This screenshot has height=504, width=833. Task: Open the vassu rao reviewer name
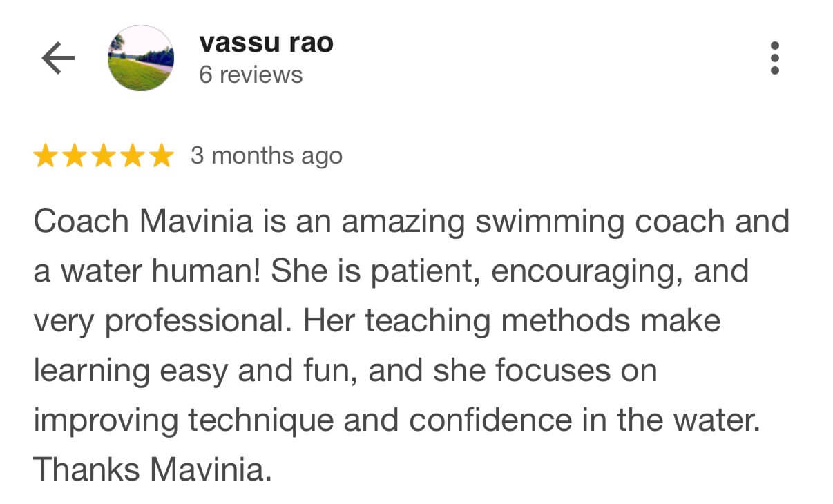click(266, 43)
